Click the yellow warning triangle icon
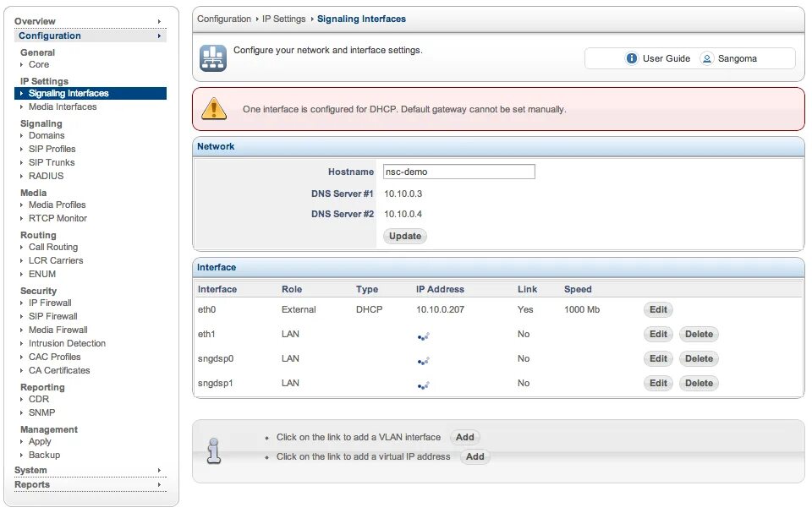The height and width of the screenshot is (513, 812). [214, 109]
